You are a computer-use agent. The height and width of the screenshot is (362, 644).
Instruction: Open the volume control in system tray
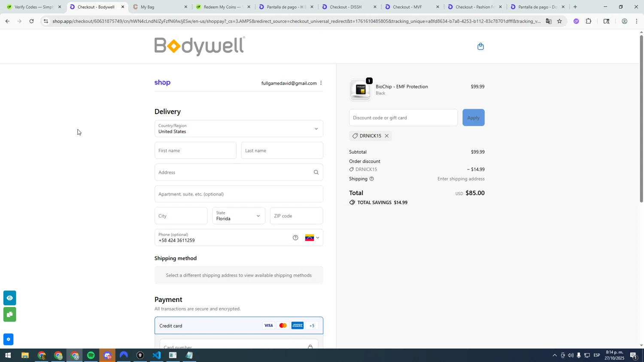click(571, 356)
